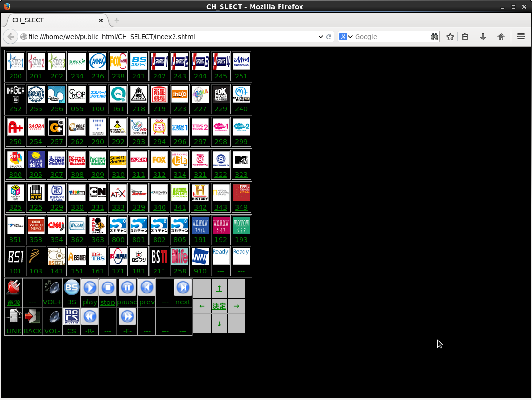Select the 110 CS digital icon
532x400 pixels.
(x=71, y=316)
